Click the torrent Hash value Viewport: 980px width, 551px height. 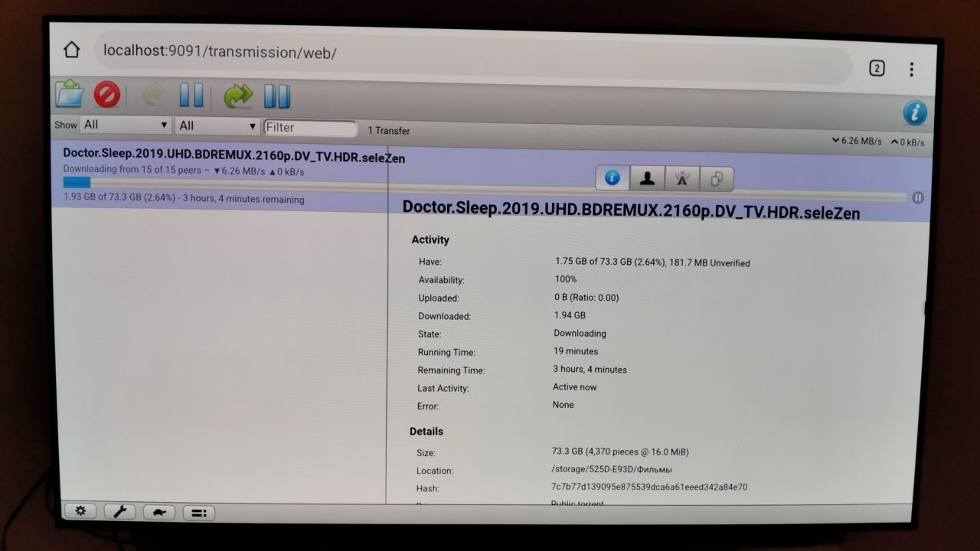tap(649, 487)
